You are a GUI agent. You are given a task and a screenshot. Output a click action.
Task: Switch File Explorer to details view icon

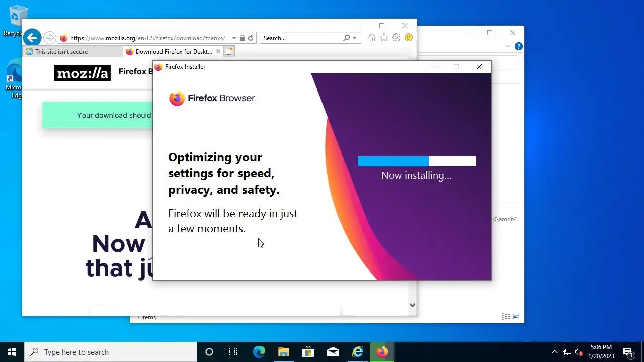pos(506,317)
